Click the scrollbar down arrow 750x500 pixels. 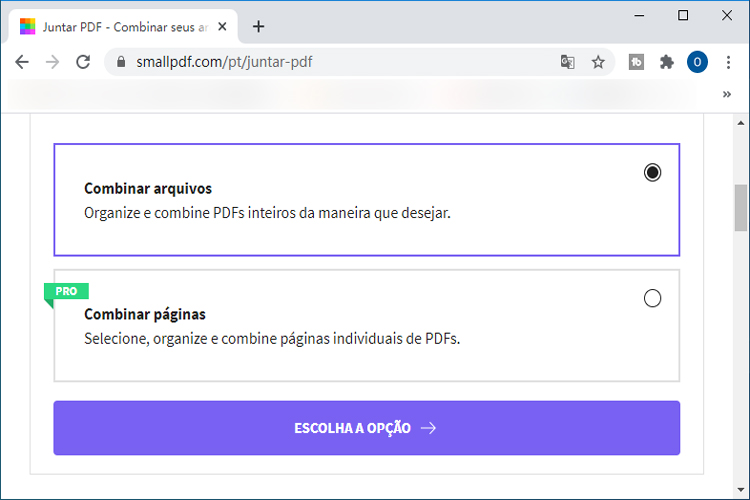(x=741, y=489)
